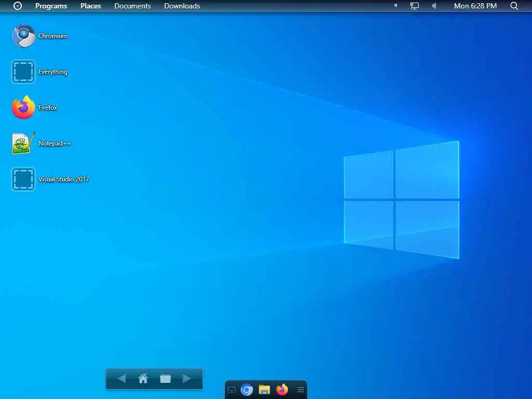Launch Firefox from the bottom dock
Image resolution: width=532 pixels, height=399 pixels.
coord(282,390)
